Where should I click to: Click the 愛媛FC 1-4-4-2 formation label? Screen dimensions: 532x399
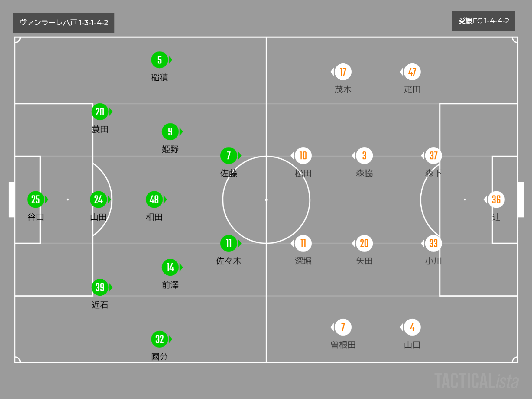click(x=483, y=21)
